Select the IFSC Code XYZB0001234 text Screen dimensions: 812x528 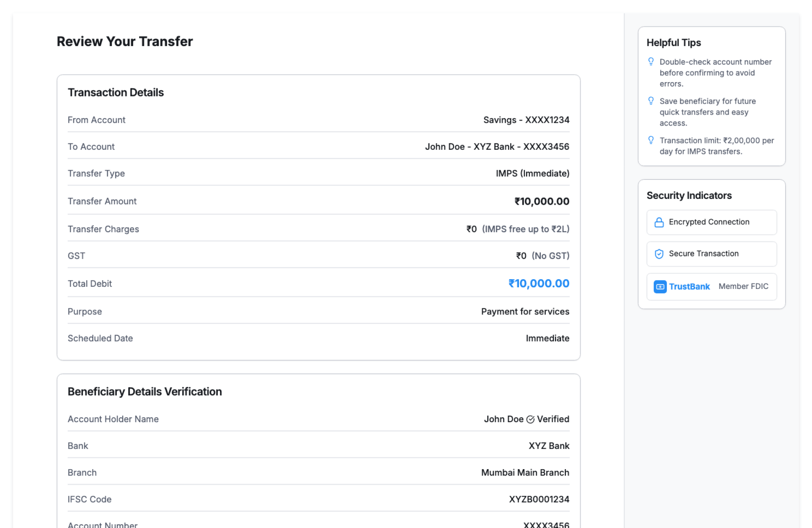[x=539, y=499]
